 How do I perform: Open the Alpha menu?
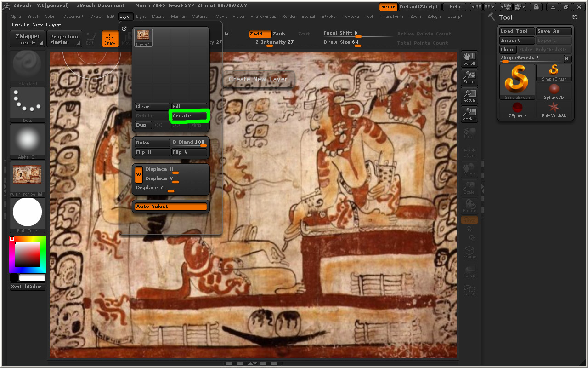click(16, 16)
